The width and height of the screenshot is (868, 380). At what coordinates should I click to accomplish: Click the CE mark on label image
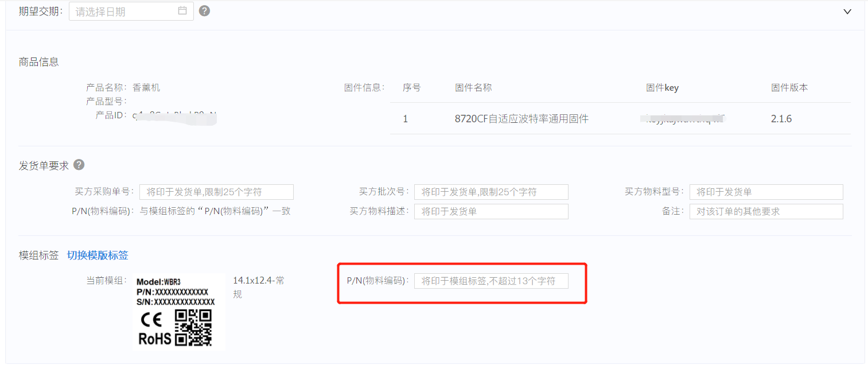tap(151, 319)
